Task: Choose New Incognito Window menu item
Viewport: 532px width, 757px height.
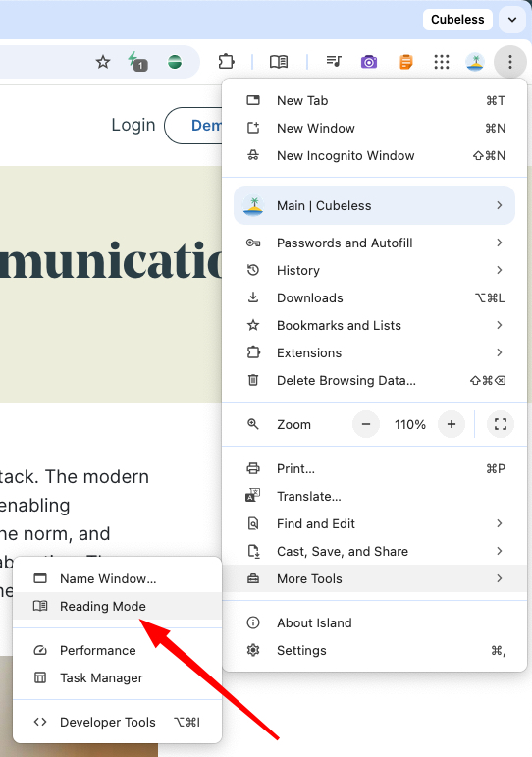Action: 375,155
